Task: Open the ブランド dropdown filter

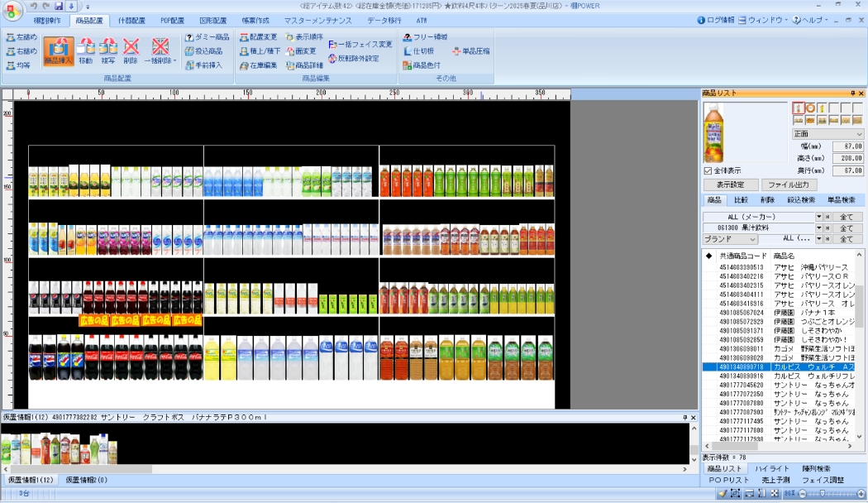Action: (x=730, y=239)
